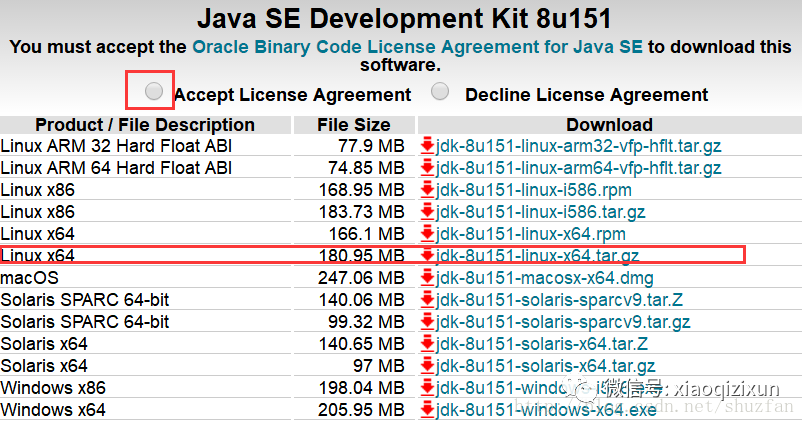Download jdk-8u151-linux-arm64-vfp-hflt.tar.gz
Screen dimensions: 805x426
pyautogui.click(x=579, y=168)
